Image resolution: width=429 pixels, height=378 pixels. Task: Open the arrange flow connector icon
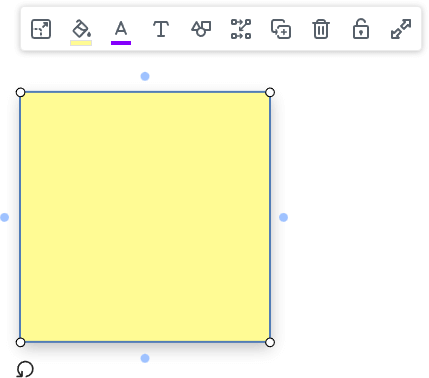tap(241, 29)
